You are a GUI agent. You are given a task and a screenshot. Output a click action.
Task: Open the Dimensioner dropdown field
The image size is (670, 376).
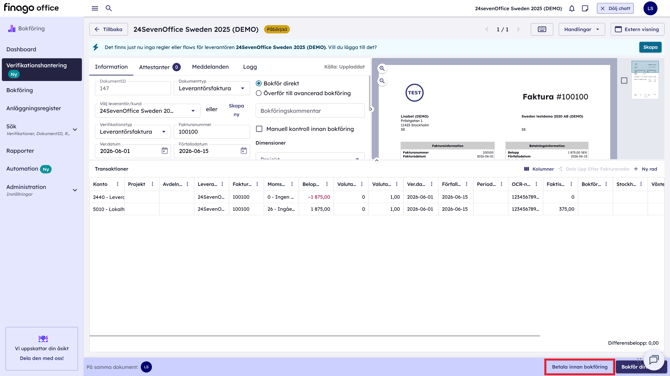[x=310, y=157]
